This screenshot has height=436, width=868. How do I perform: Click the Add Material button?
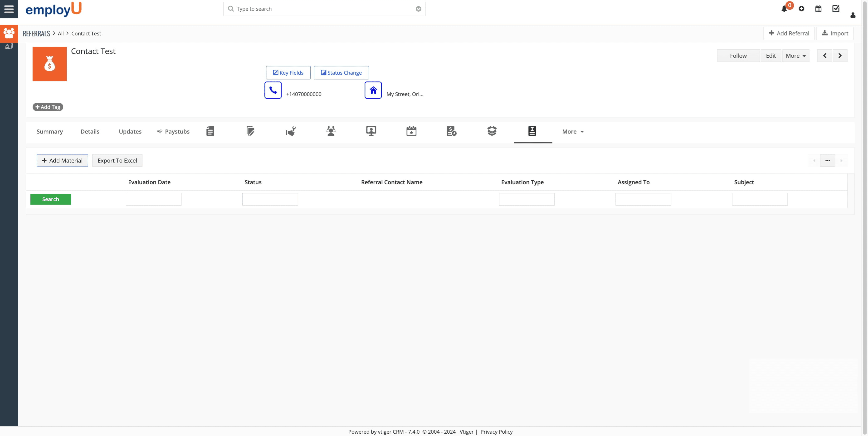(62, 160)
